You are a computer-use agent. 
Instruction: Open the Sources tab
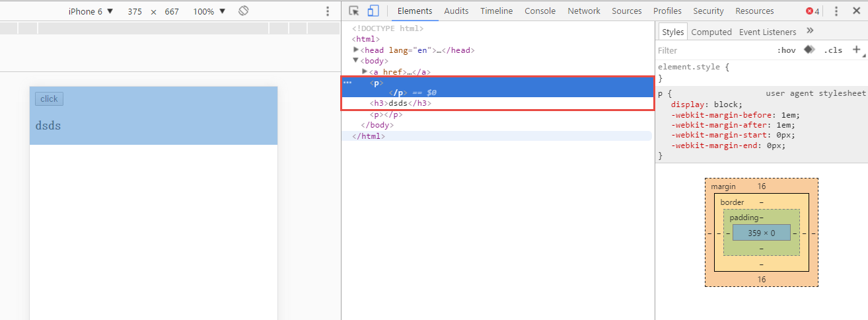[627, 11]
